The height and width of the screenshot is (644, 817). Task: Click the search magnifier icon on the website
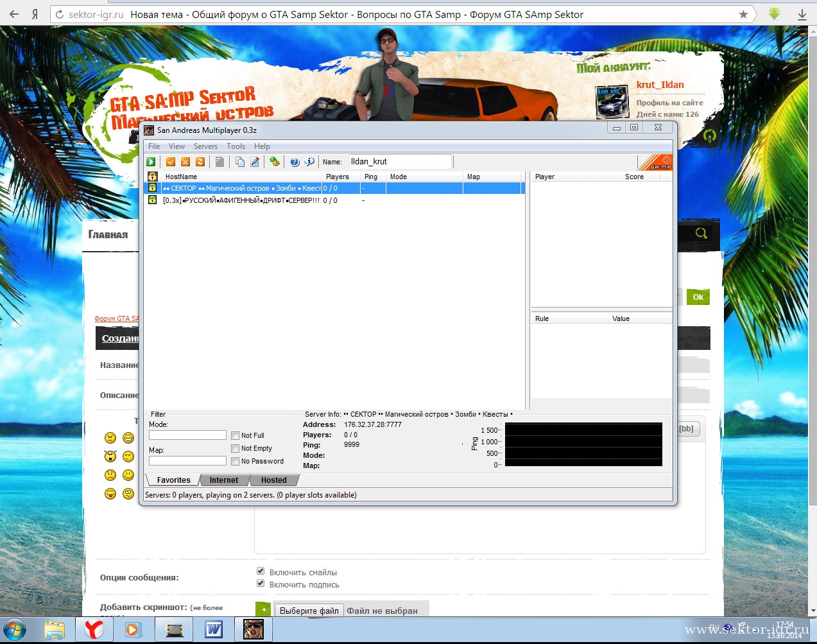[701, 233]
